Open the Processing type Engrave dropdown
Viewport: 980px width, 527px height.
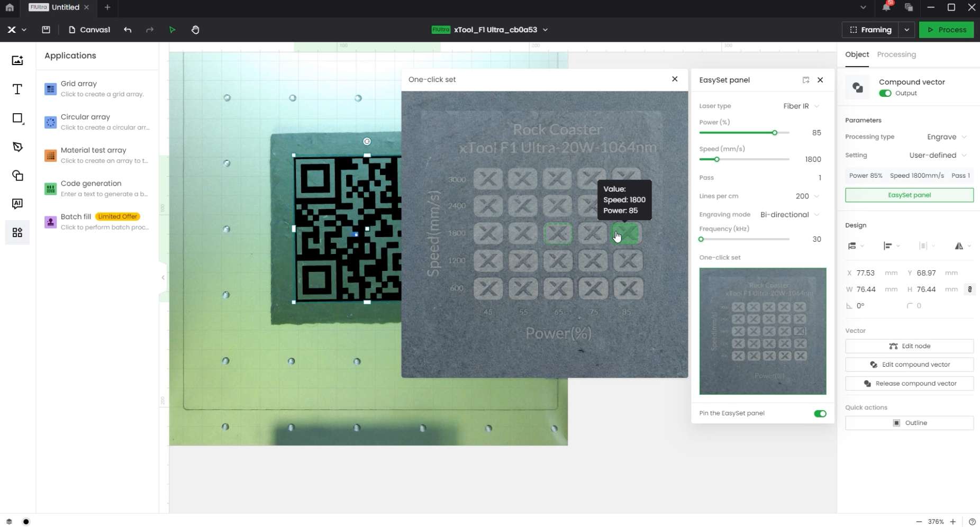point(947,137)
